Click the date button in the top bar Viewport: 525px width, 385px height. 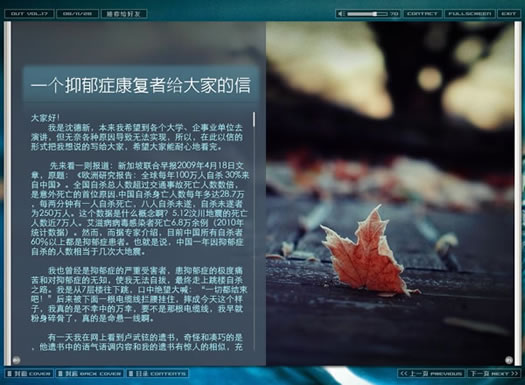77,14
